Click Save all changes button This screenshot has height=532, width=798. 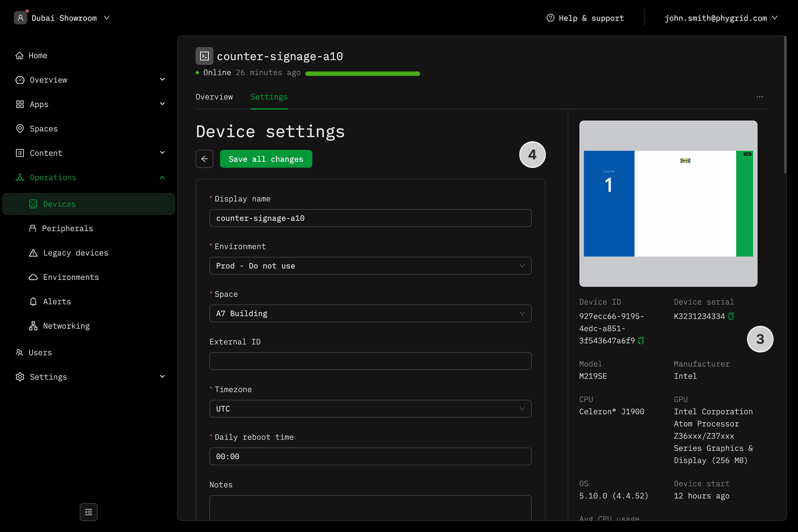(266, 159)
